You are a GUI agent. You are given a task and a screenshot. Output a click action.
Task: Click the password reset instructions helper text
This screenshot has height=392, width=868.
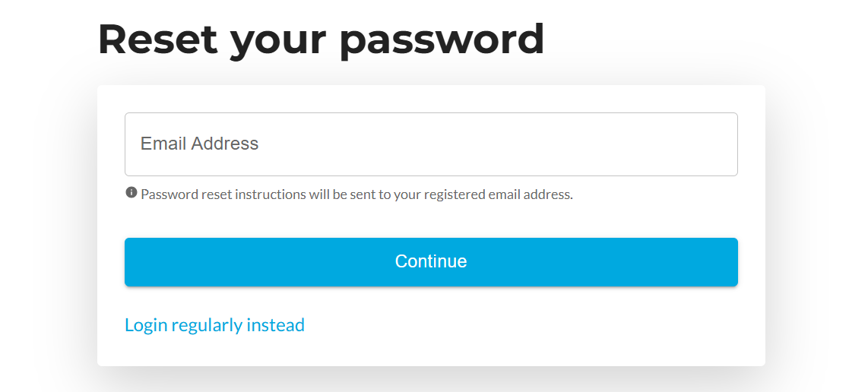coord(356,194)
